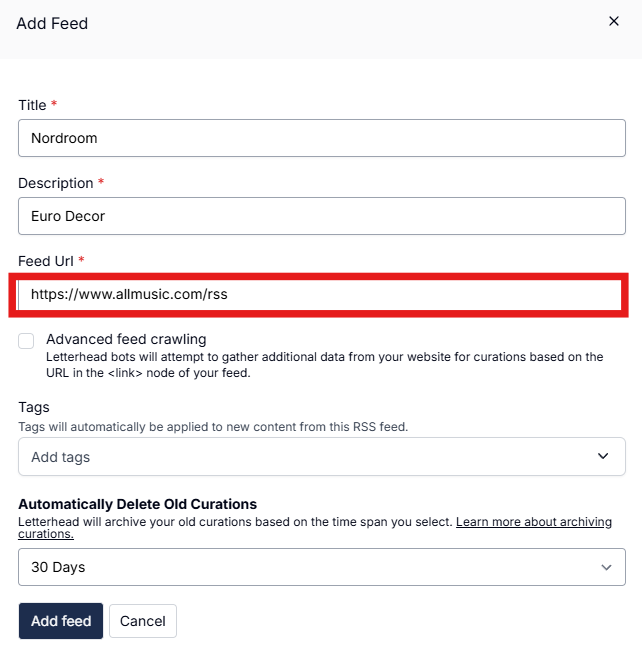Viewport: 642px width, 655px height.
Task: Click the Description field label
Action: [55, 183]
